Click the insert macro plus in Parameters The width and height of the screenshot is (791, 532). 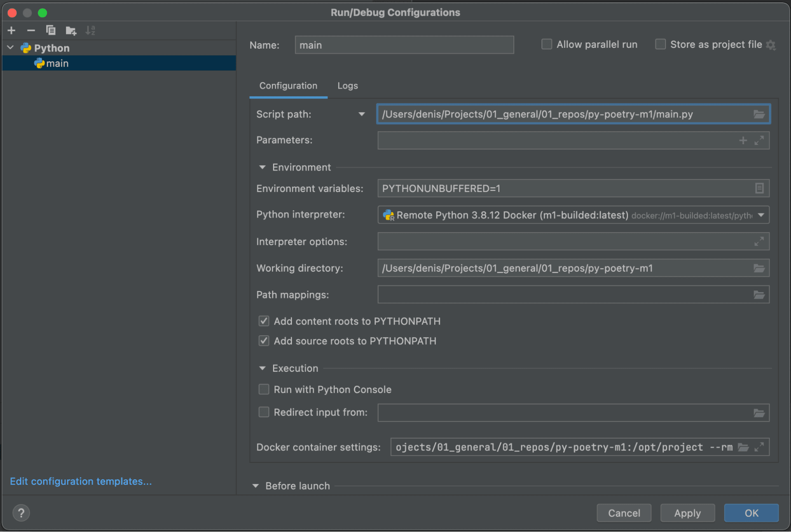(743, 141)
